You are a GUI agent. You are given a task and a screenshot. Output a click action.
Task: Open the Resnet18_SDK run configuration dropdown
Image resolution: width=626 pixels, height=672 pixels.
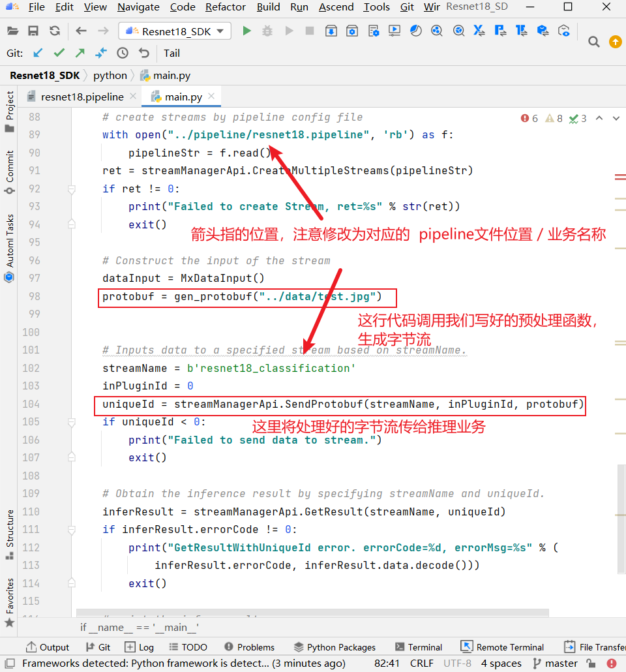point(175,31)
